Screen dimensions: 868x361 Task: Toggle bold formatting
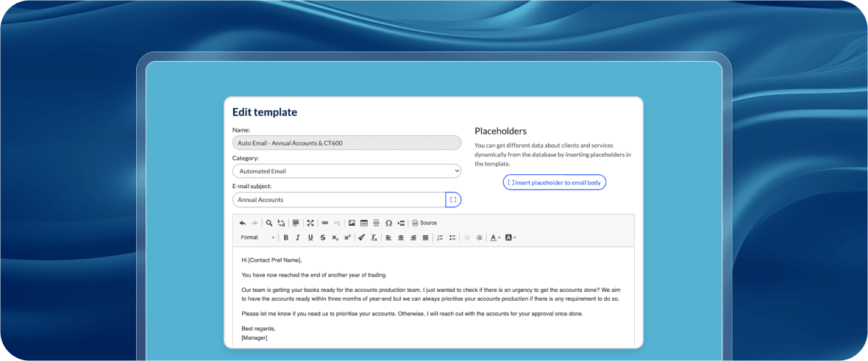285,237
